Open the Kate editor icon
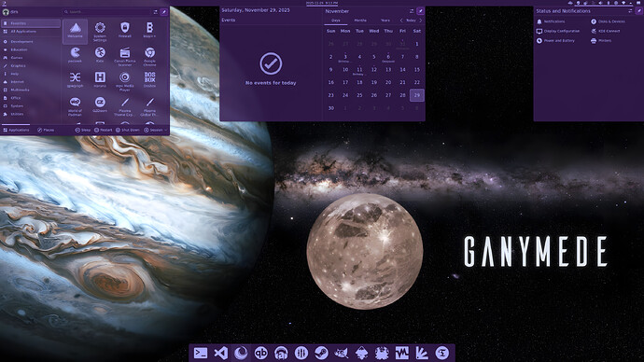The height and width of the screenshot is (362, 644). pyautogui.click(x=100, y=56)
